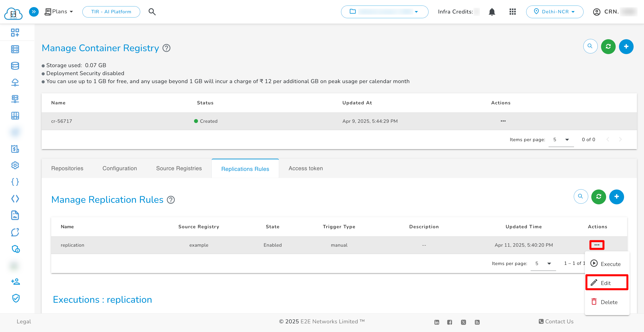
Task: Refresh the container registry list
Action: (608, 46)
